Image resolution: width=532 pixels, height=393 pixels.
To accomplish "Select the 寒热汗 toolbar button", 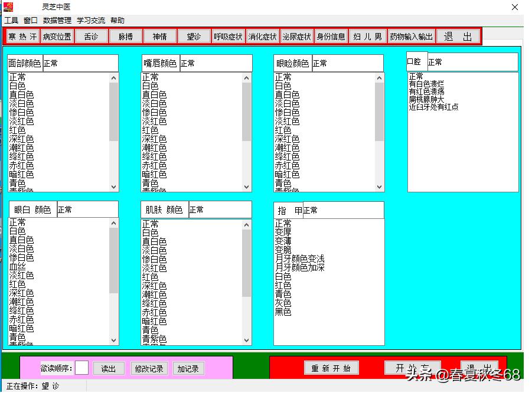I will [22, 36].
